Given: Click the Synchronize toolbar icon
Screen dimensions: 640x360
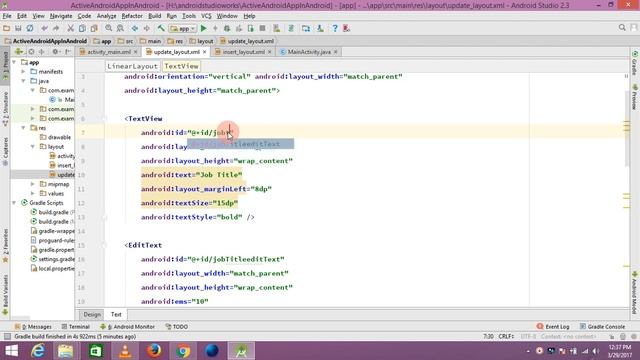Looking at the screenshot, I should (30, 28).
